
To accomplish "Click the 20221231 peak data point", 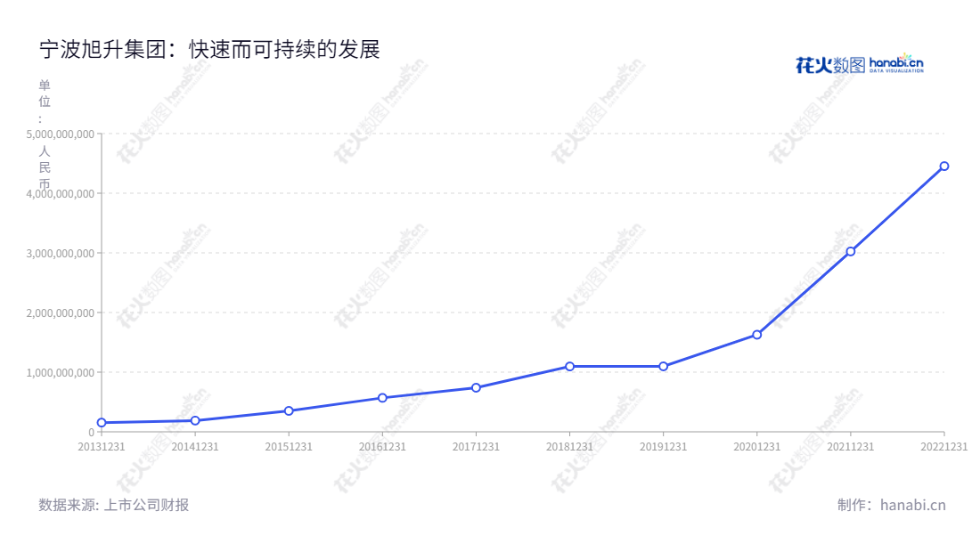I will click(944, 166).
